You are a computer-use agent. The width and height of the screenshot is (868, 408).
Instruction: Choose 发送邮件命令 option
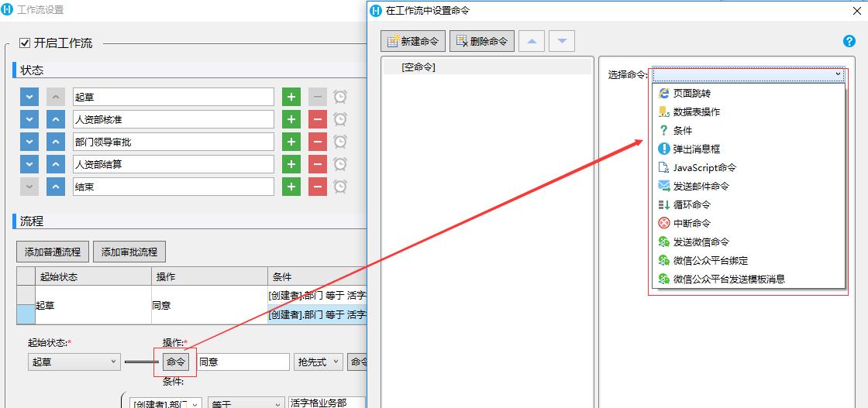747,187
